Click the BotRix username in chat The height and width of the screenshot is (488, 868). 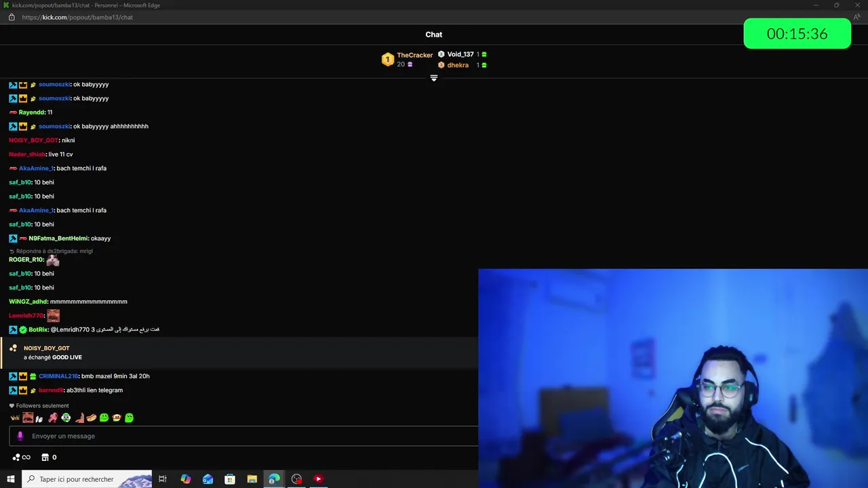(39, 329)
